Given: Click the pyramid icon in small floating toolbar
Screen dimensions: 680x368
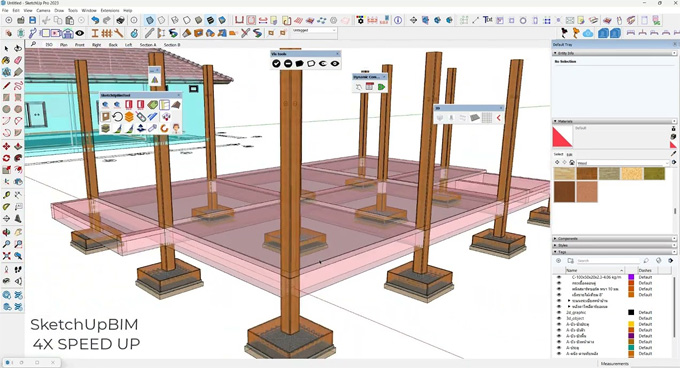Looking at the screenshot, I should pyautogui.click(x=154, y=80).
